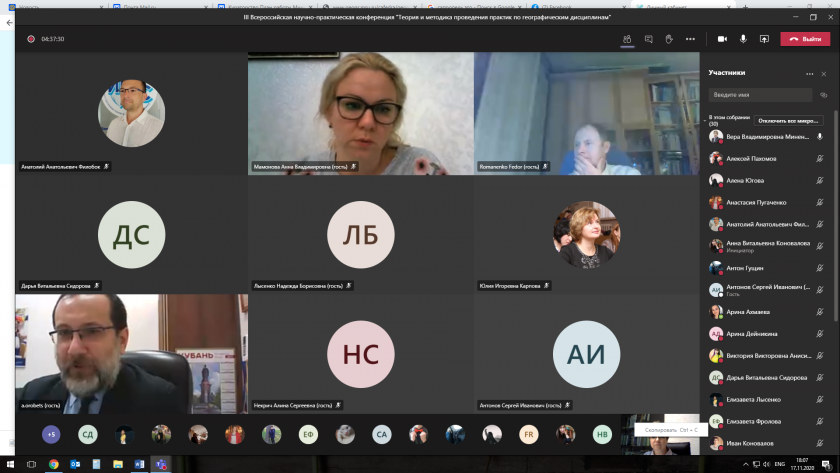This screenshot has width=840, height=473.
Task: Click the share invite icon beside name field
Action: [x=823, y=95]
